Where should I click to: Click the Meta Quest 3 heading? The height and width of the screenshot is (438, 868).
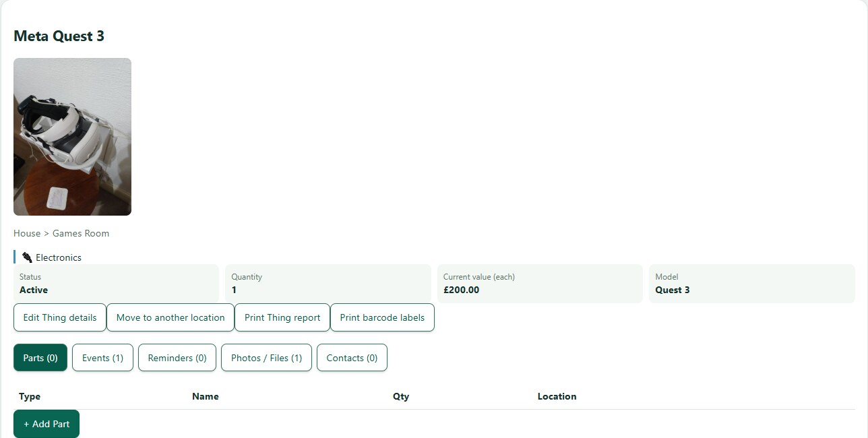[x=59, y=36]
